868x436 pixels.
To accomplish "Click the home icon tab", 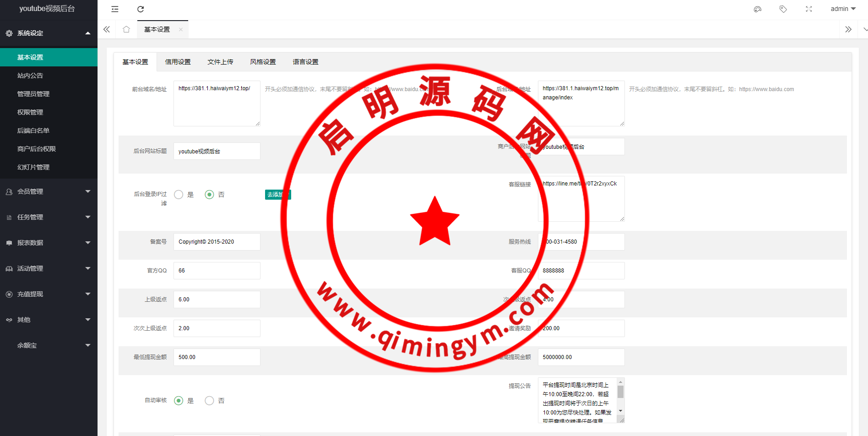I will [x=126, y=29].
